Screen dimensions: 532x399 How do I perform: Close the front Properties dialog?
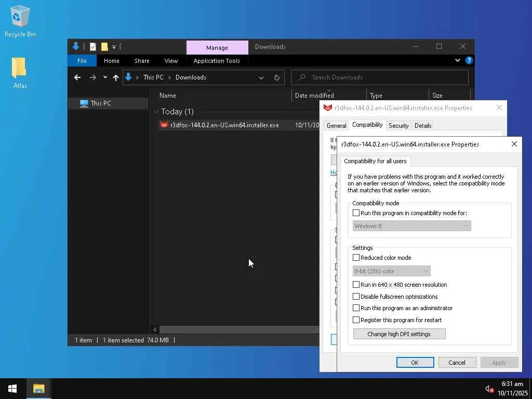(514, 144)
